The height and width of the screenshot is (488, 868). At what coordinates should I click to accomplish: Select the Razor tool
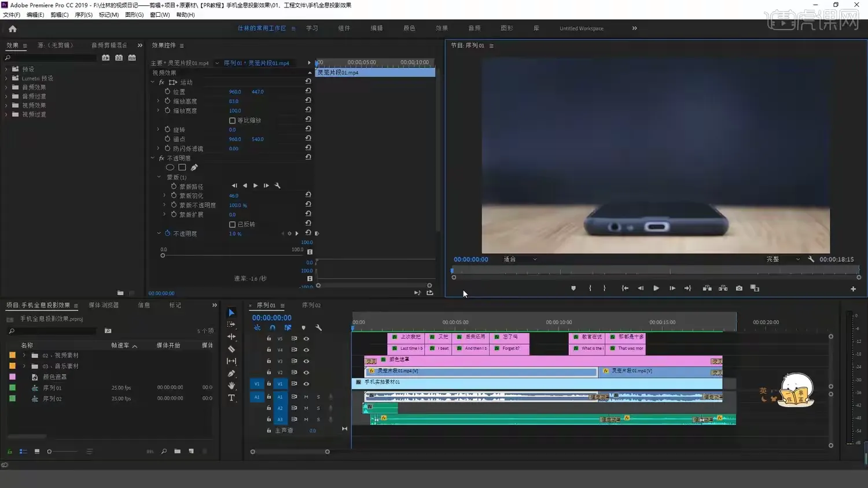(x=231, y=349)
